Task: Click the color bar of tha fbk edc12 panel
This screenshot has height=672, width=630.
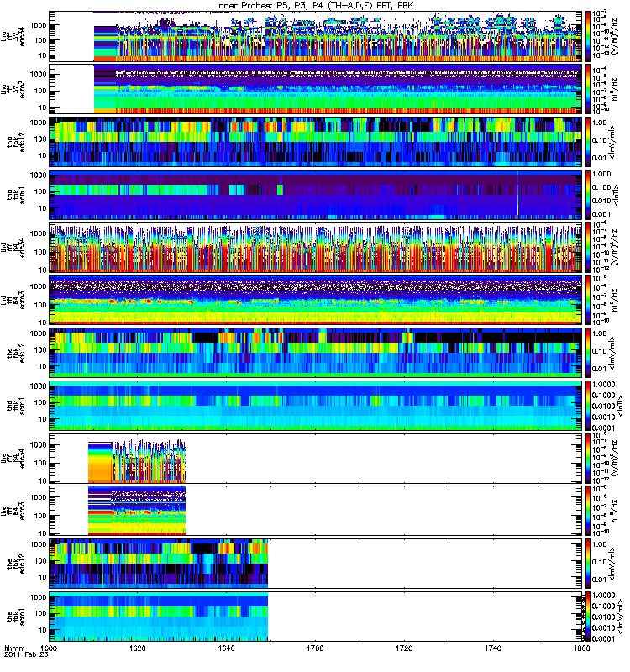Action: (589, 141)
